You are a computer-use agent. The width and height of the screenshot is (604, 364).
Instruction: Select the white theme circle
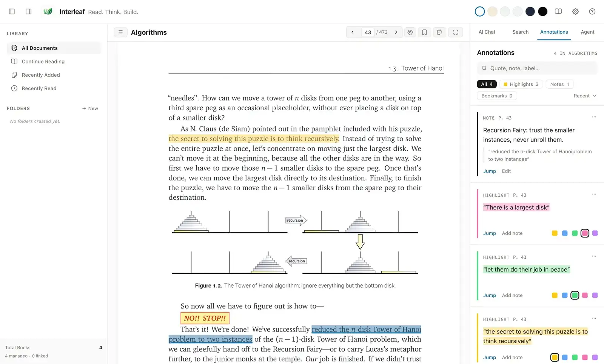pos(480,12)
